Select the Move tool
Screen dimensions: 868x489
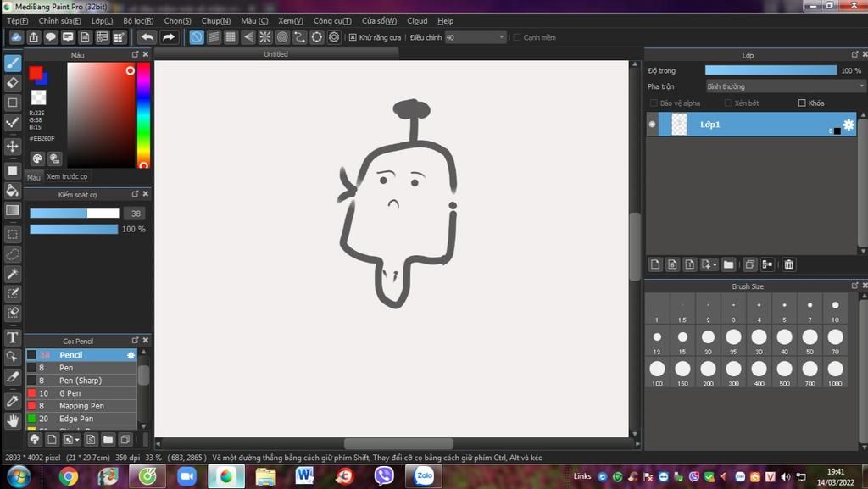(13, 146)
